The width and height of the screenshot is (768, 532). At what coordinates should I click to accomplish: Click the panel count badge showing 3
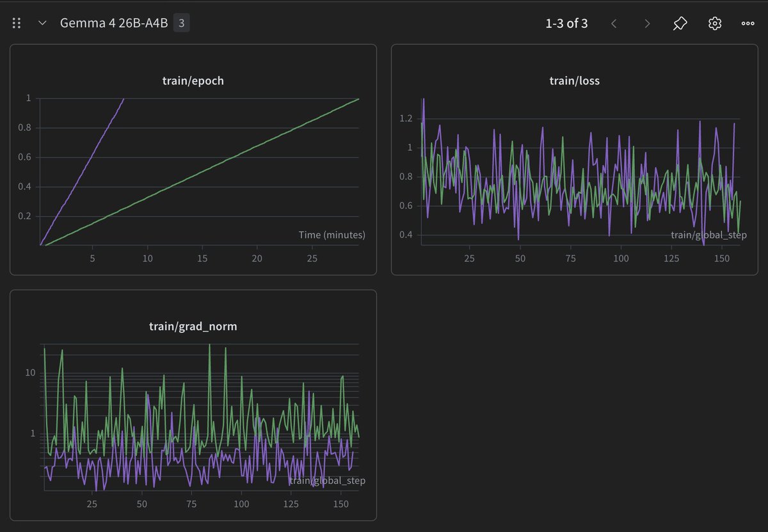coord(181,24)
